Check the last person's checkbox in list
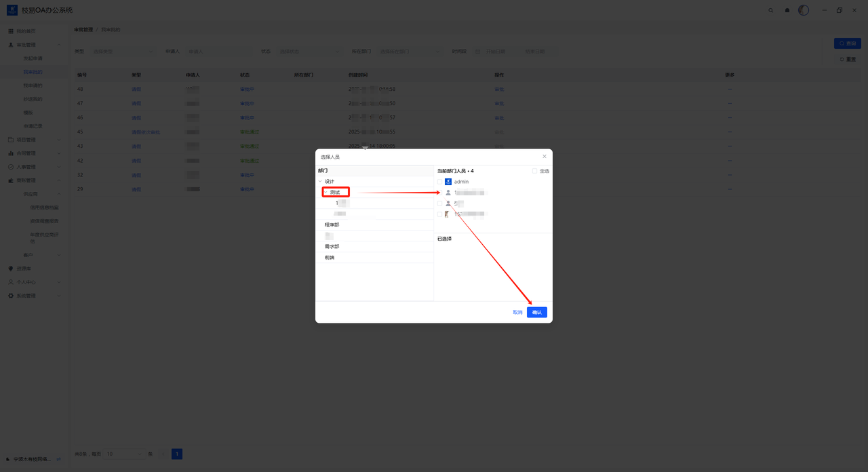Image resolution: width=868 pixels, height=472 pixels. click(x=439, y=214)
